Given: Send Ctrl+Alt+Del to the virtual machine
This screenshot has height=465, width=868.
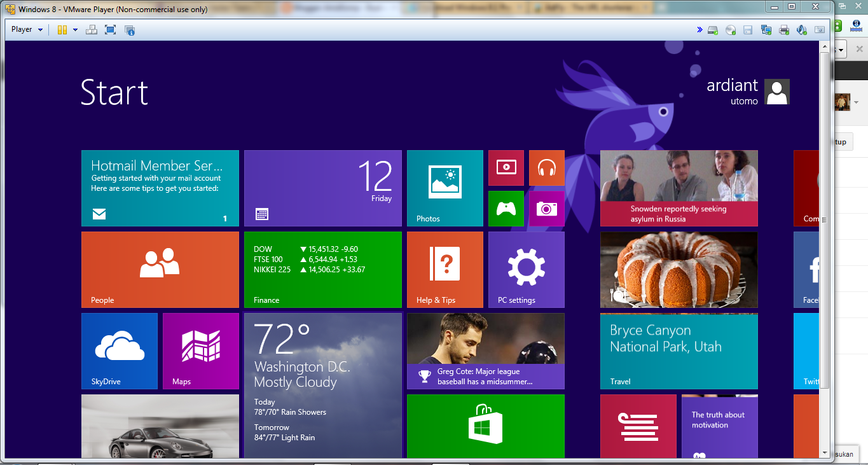Looking at the screenshot, I should point(92,30).
